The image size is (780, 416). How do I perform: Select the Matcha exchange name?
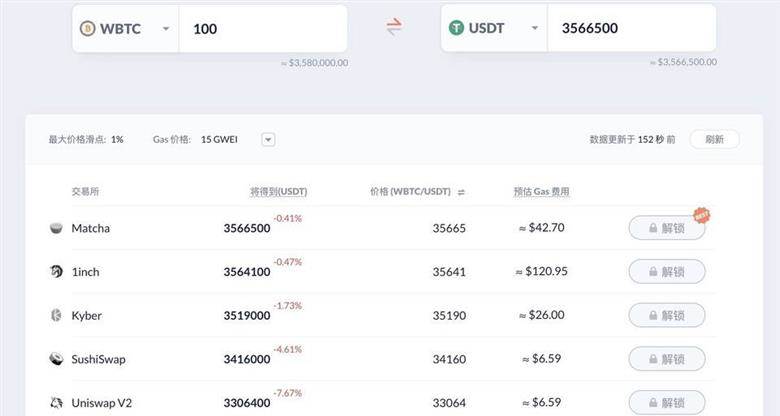91,228
